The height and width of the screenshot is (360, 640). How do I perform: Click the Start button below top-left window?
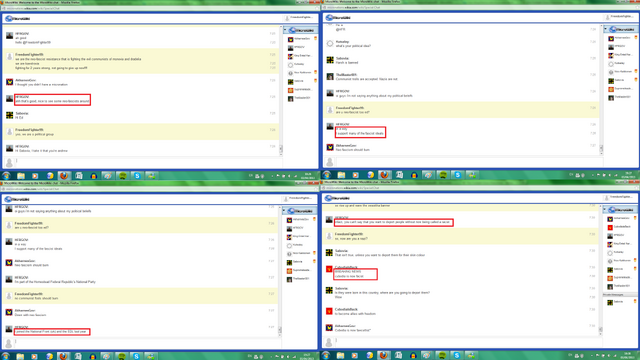coord(6,176)
